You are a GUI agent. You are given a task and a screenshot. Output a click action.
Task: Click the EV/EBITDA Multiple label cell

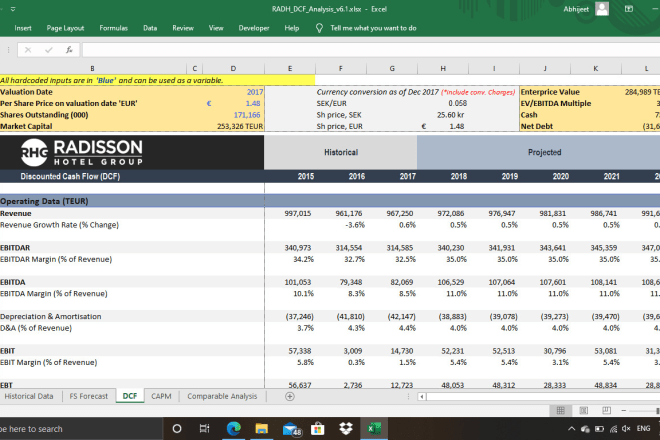coord(556,103)
